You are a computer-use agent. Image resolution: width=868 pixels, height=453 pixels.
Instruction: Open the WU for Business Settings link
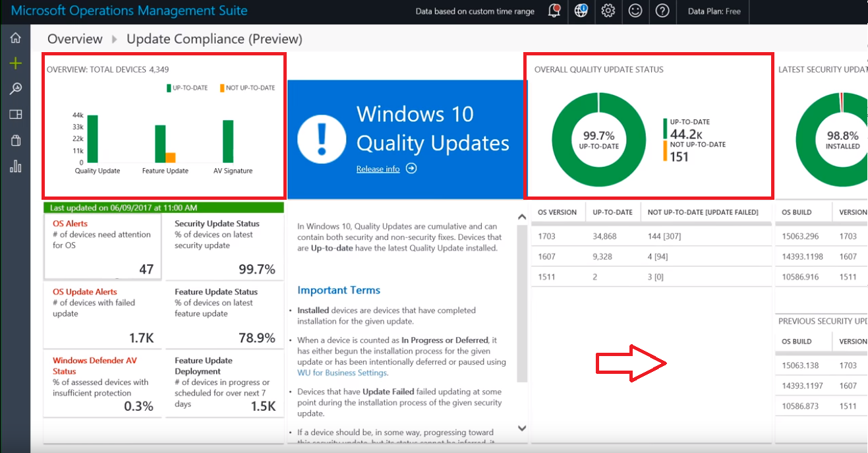click(342, 373)
